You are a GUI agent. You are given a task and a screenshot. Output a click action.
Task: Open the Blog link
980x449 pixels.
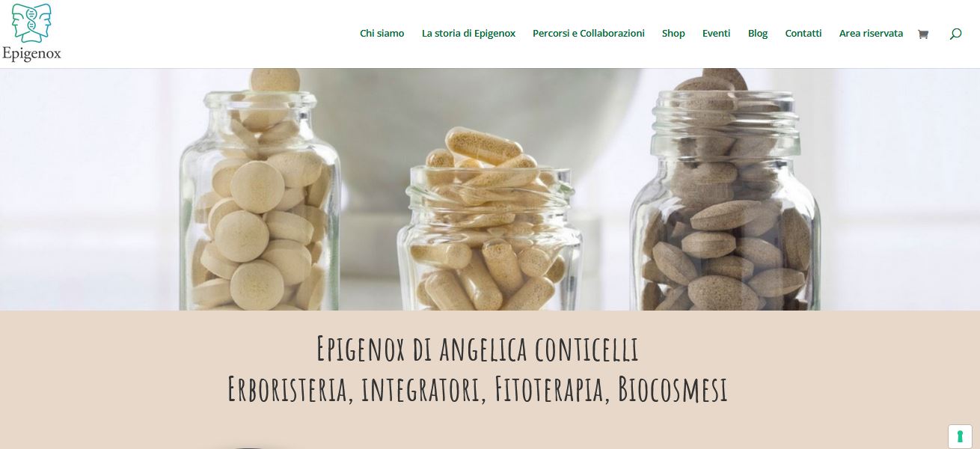(x=758, y=34)
